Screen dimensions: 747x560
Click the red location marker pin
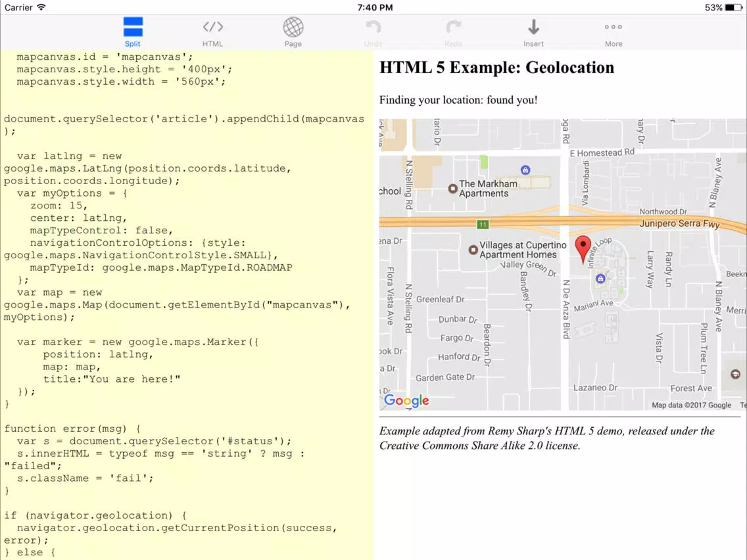pos(583,249)
